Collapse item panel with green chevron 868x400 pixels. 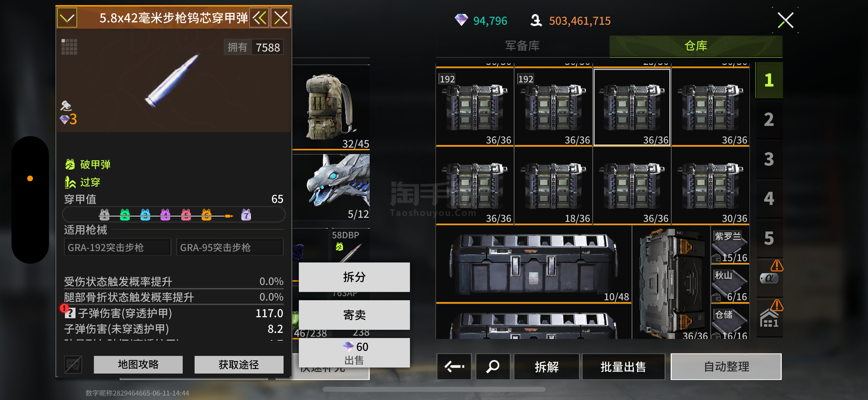(x=67, y=18)
